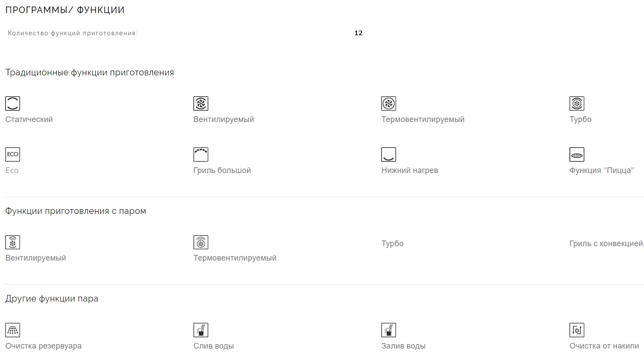Click the Static heating mode icon
Image resolution: width=644 pixels, height=359 pixels.
click(x=13, y=104)
